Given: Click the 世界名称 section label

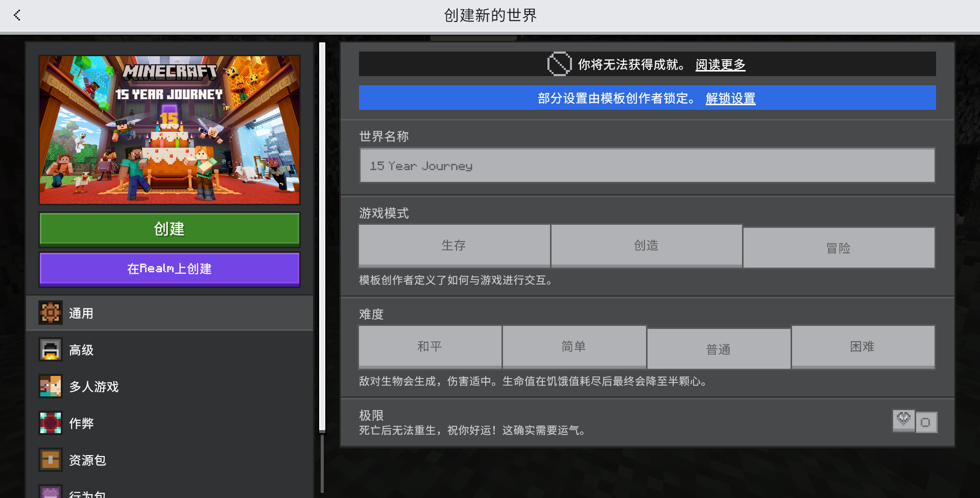Looking at the screenshot, I should point(384,136).
